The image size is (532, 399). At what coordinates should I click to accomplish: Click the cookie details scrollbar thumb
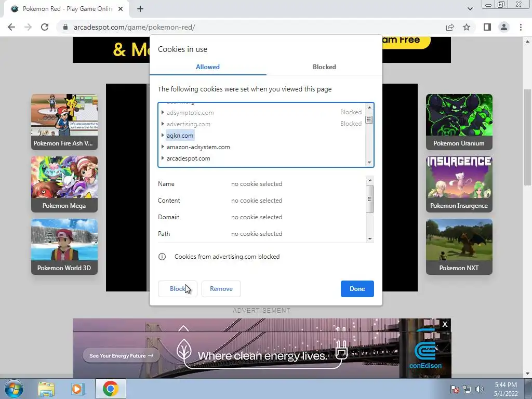coord(369,199)
